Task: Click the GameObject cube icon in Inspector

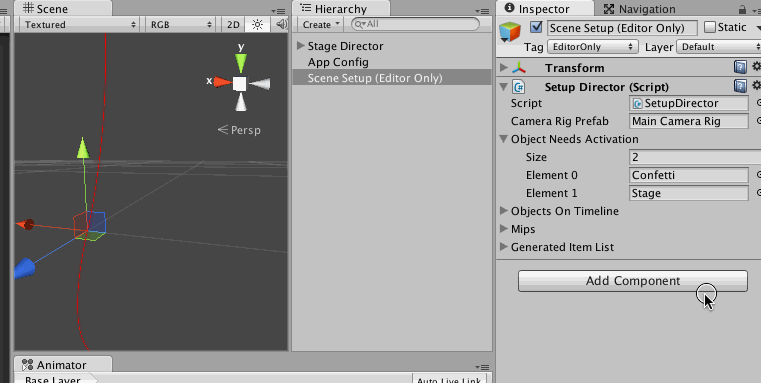Action: 510,32
